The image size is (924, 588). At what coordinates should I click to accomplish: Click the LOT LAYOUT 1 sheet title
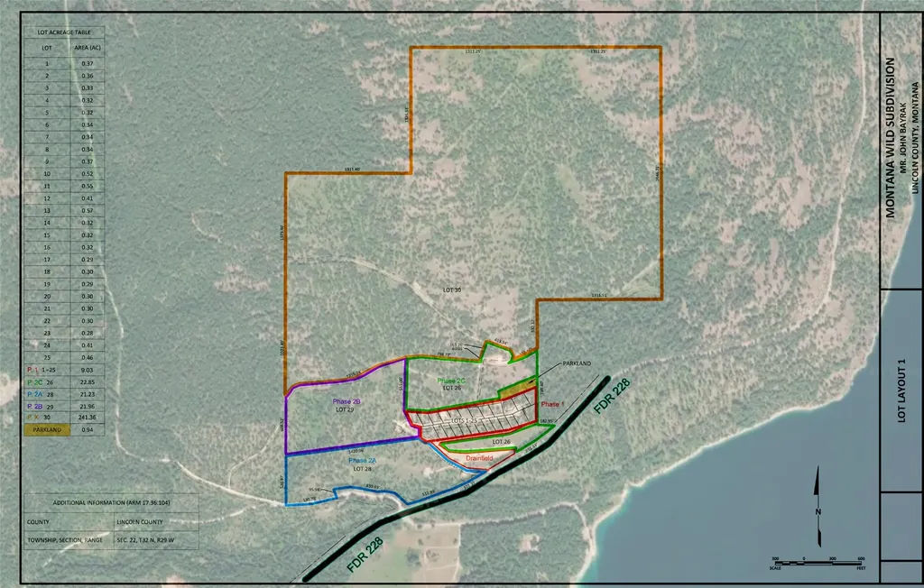click(901, 390)
